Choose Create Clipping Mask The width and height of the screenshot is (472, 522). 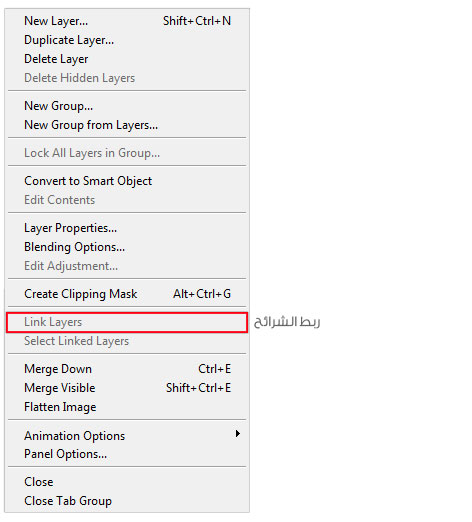tap(127, 294)
